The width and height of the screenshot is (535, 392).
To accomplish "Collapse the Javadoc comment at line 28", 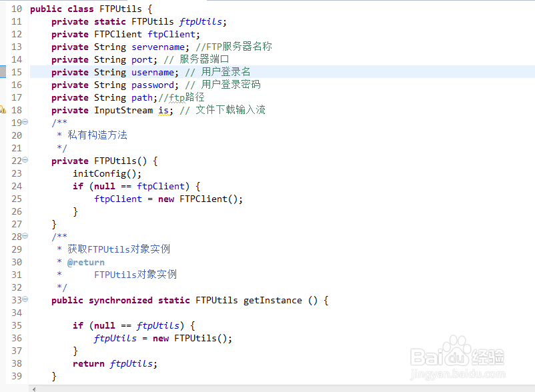I will (25, 236).
